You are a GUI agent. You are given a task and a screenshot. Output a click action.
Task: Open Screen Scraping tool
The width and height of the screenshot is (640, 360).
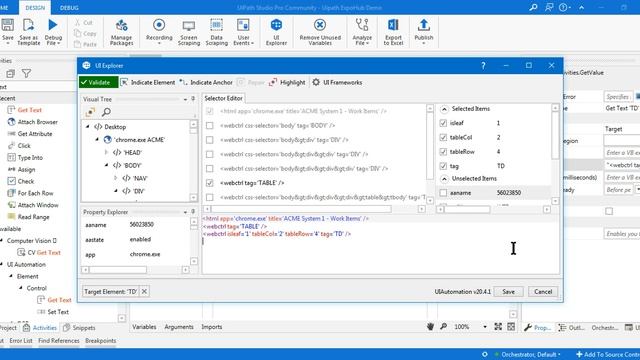(189, 32)
